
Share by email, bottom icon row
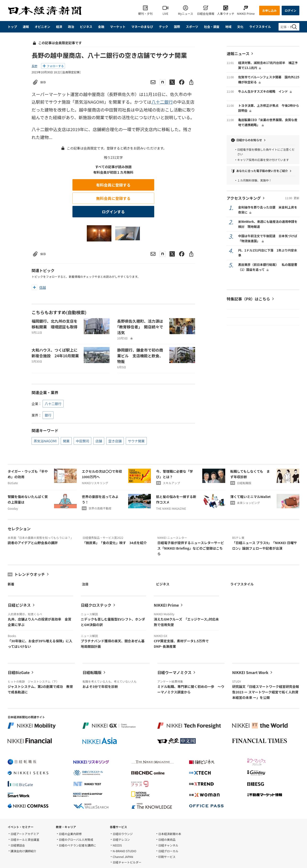click(x=153, y=254)
